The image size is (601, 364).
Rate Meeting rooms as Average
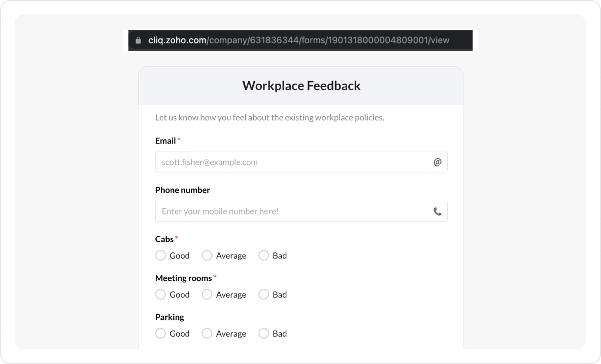[207, 295]
